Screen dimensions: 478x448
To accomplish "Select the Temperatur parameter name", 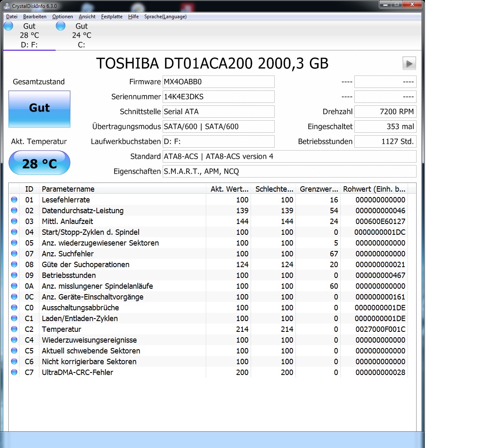I will click(61, 329).
